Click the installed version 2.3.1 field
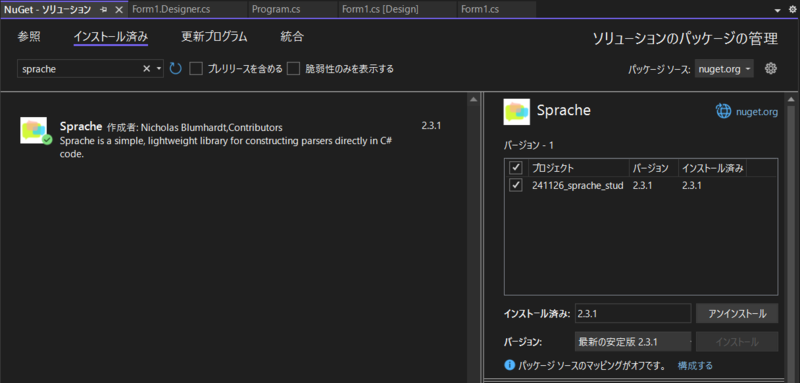The image size is (800, 383). click(x=633, y=314)
